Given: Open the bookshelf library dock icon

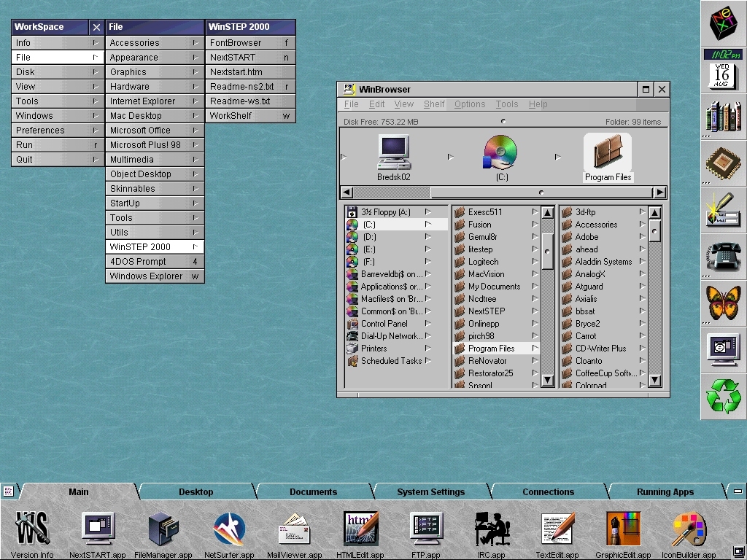Looking at the screenshot, I should (723, 117).
